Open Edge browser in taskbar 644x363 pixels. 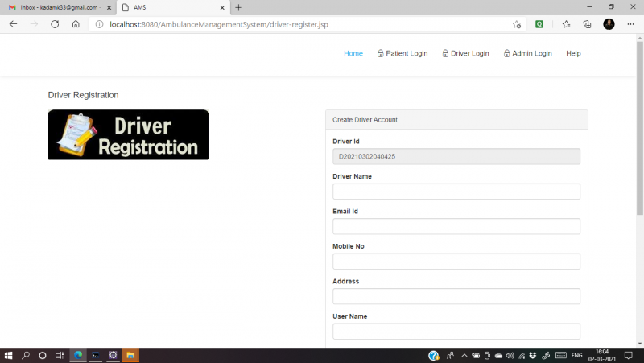(x=77, y=355)
